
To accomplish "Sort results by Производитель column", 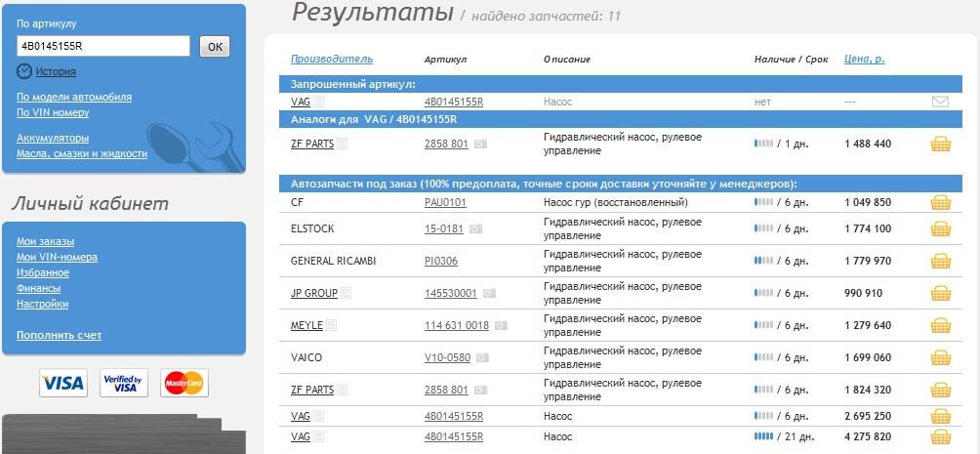I will [x=332, y=60].
